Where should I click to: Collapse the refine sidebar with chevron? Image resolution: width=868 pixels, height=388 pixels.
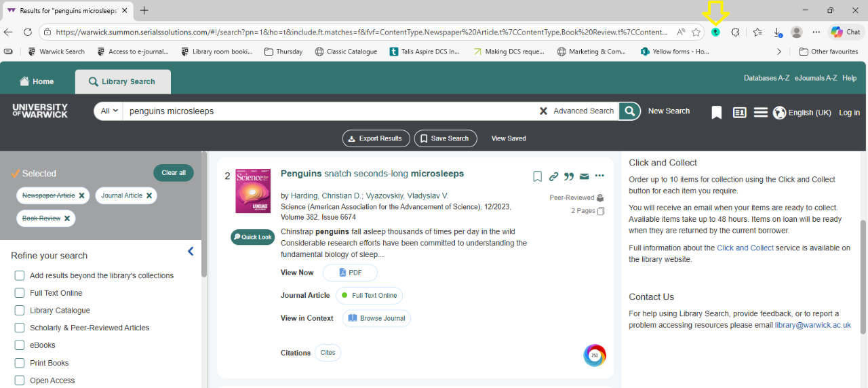(191, 252)
